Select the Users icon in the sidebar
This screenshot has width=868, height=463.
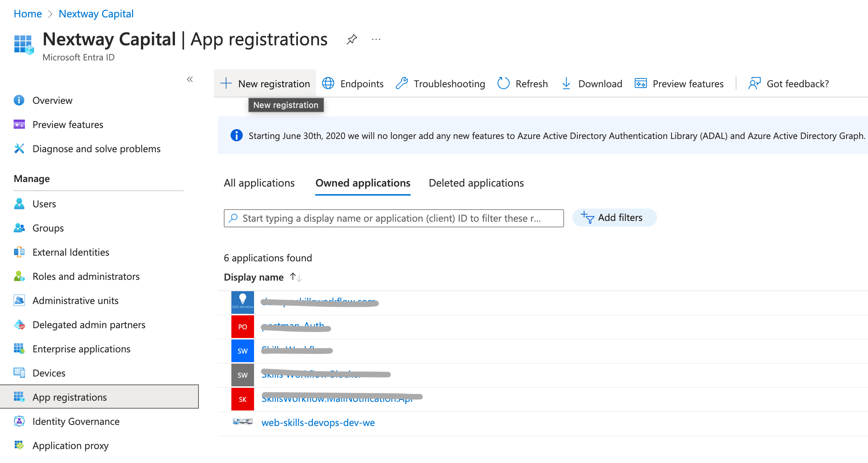click(x=19, y=204)
